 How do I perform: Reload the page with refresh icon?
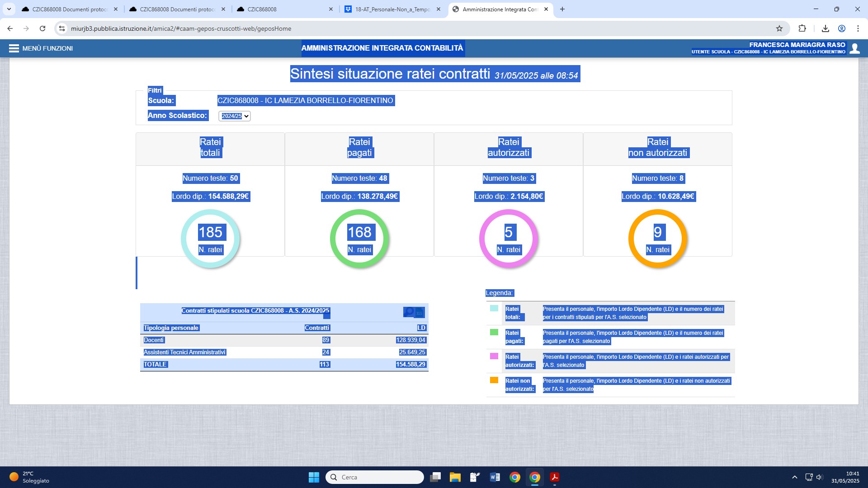42,28
